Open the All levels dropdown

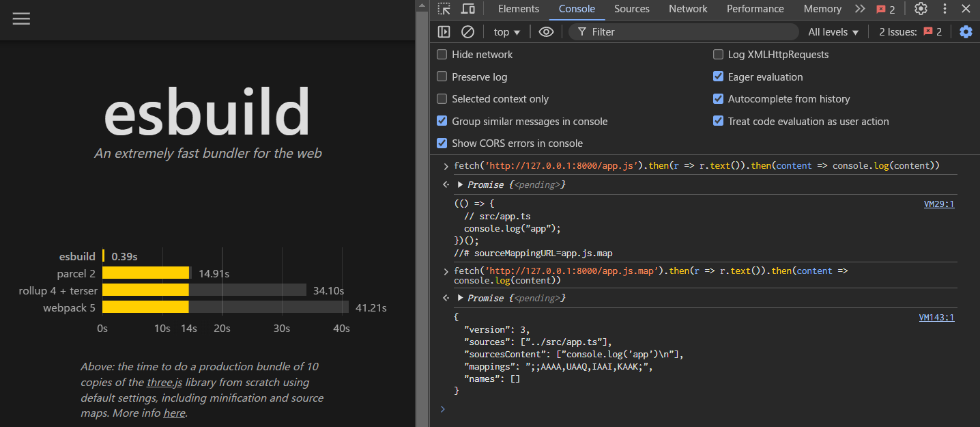pyautogui.click(x=833, y=31)
